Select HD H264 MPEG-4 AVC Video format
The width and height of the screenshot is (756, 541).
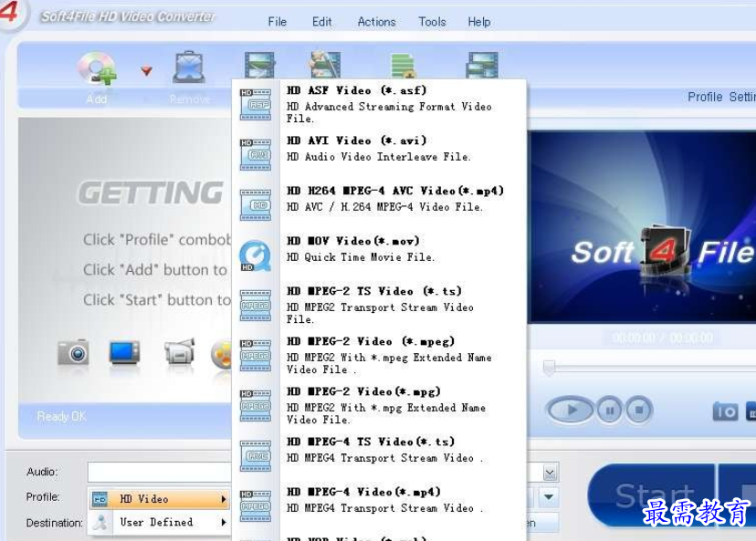379,204
